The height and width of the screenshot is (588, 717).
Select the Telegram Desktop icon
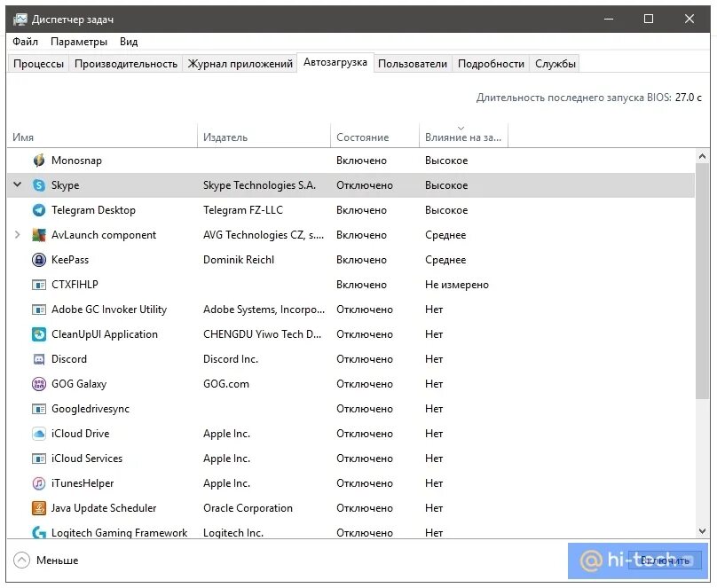(39, 210)
